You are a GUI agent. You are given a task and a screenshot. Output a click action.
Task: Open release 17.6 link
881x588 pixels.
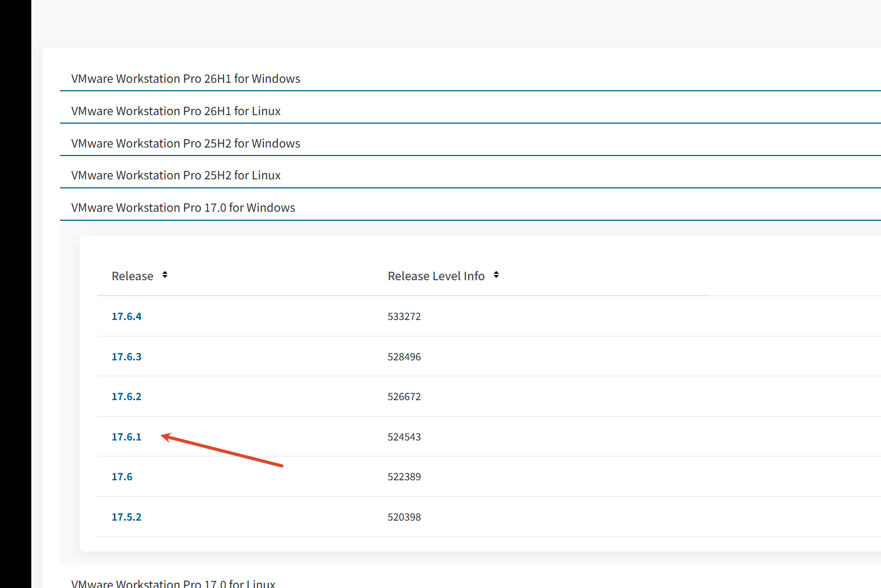tap(122, 477)
